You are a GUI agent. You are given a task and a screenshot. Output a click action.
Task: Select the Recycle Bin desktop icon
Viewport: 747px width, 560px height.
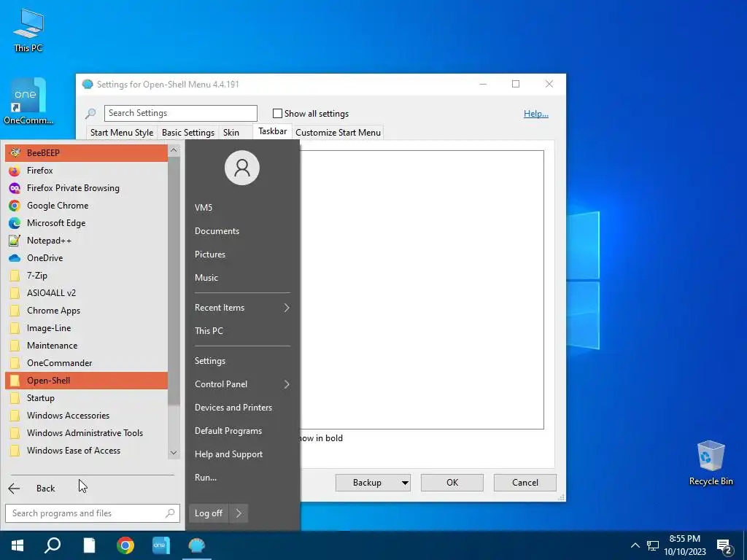(711, 463)
